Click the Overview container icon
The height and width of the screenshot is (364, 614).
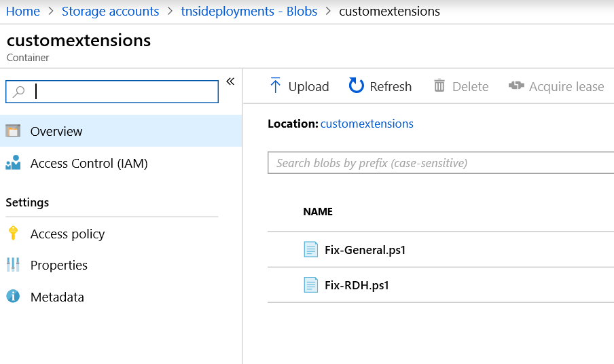[13, 130]
